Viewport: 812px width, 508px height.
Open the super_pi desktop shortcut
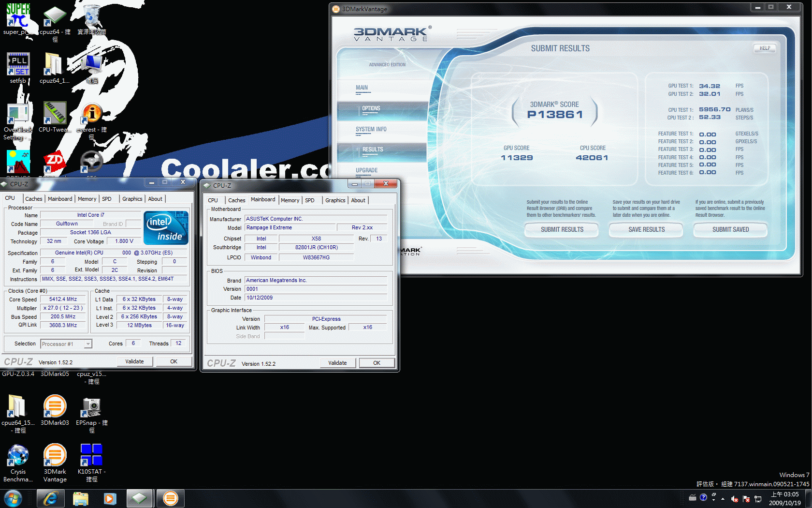(18, 19)
